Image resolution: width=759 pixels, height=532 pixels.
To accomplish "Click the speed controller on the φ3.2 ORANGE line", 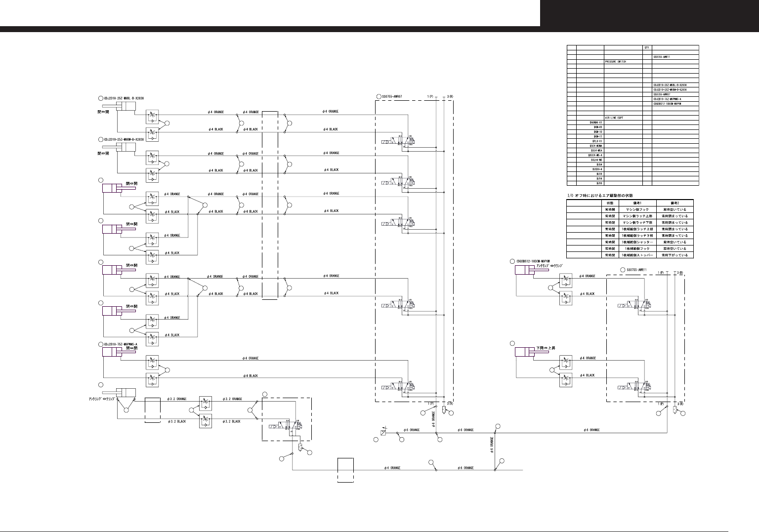I will (x=205, y=404).
